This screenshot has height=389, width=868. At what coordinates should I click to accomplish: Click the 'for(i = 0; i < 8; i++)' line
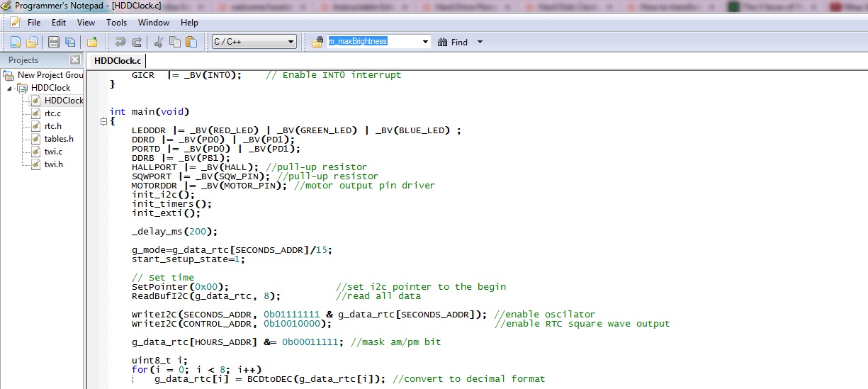click(197, 369)
